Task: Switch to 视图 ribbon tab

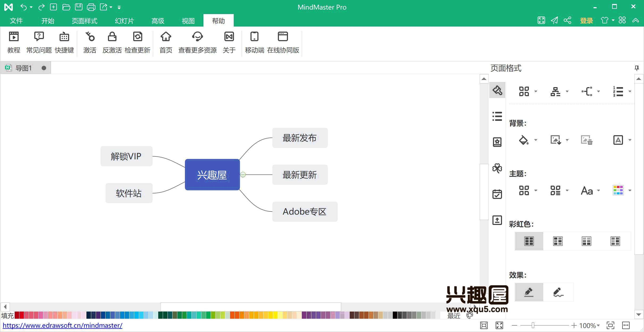Action: pos(188,21)
